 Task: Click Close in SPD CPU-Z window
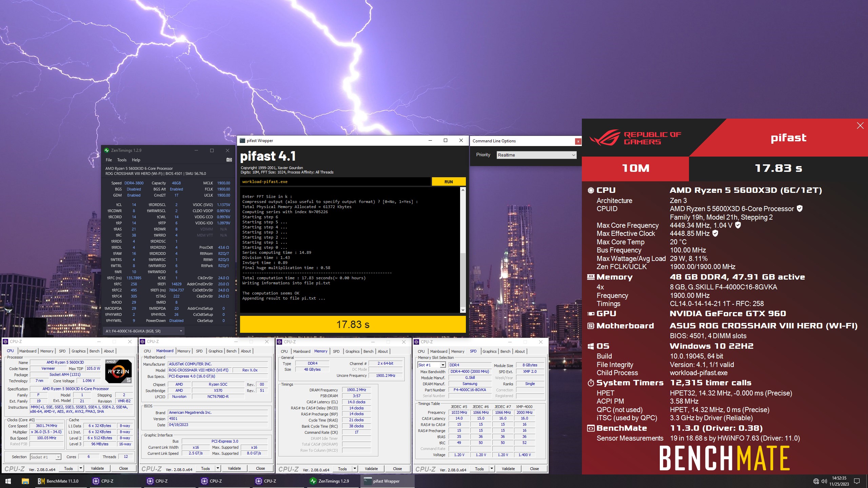(x=534, y=469)
